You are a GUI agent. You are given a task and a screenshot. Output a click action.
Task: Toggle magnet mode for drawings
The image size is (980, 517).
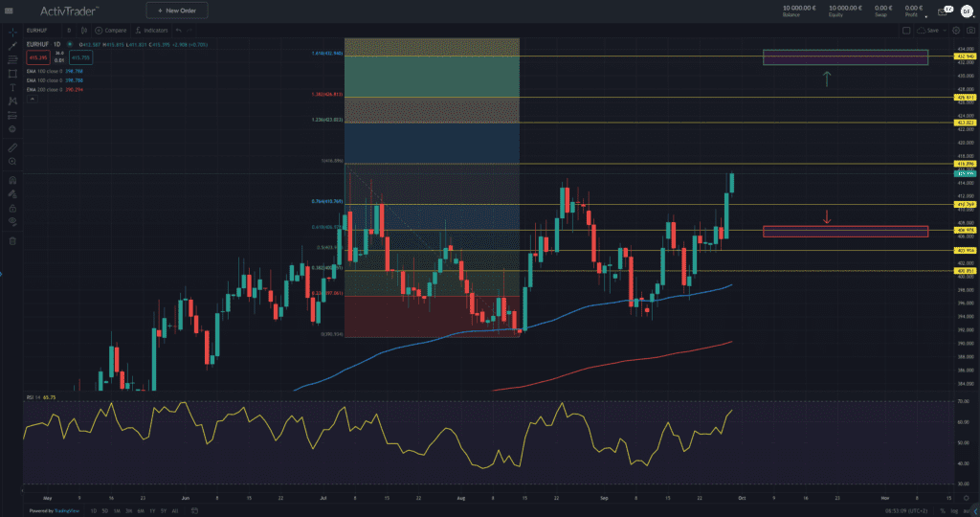12,180
